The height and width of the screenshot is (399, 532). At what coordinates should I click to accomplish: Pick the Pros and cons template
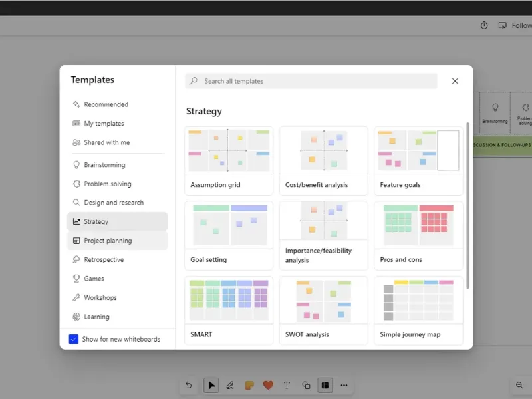click(418, 236)
